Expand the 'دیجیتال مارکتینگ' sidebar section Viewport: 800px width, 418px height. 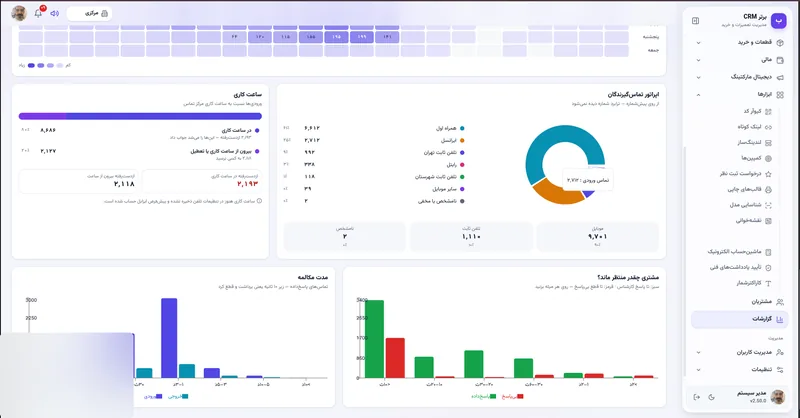(x=740, y=77)
